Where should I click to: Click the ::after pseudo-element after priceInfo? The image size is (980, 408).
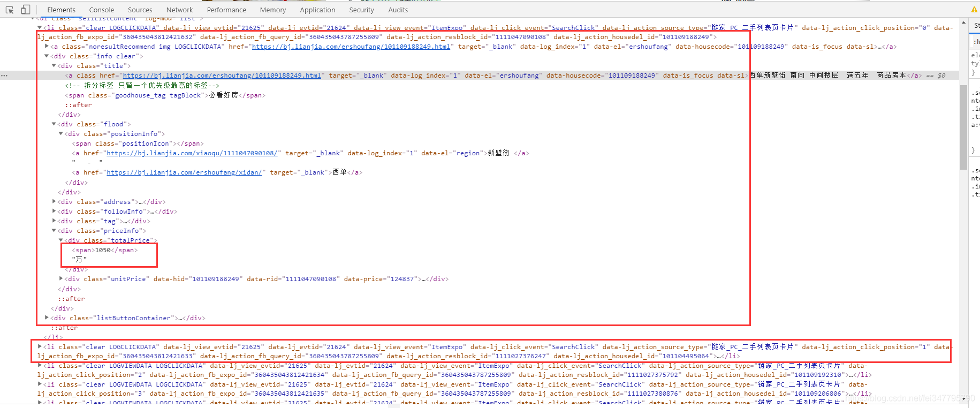(x=71, y=299)
